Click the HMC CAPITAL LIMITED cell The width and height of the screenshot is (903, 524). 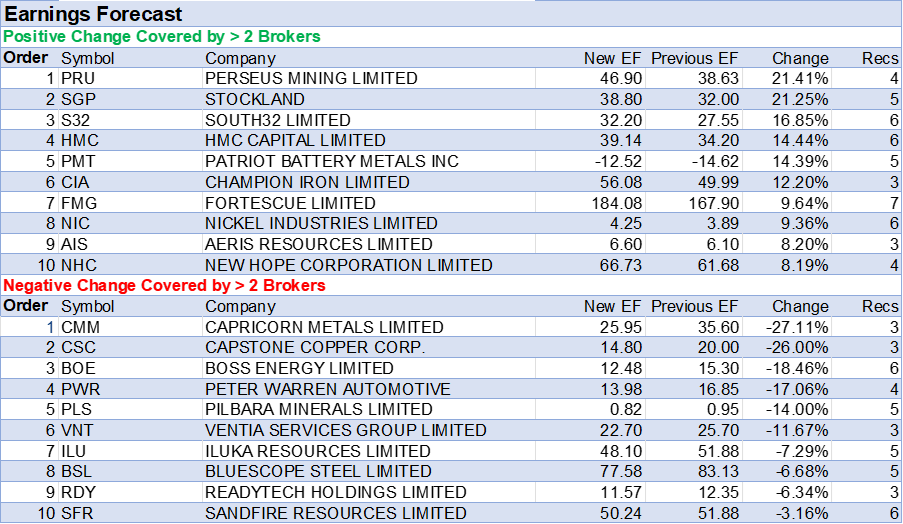click(295, 141)
